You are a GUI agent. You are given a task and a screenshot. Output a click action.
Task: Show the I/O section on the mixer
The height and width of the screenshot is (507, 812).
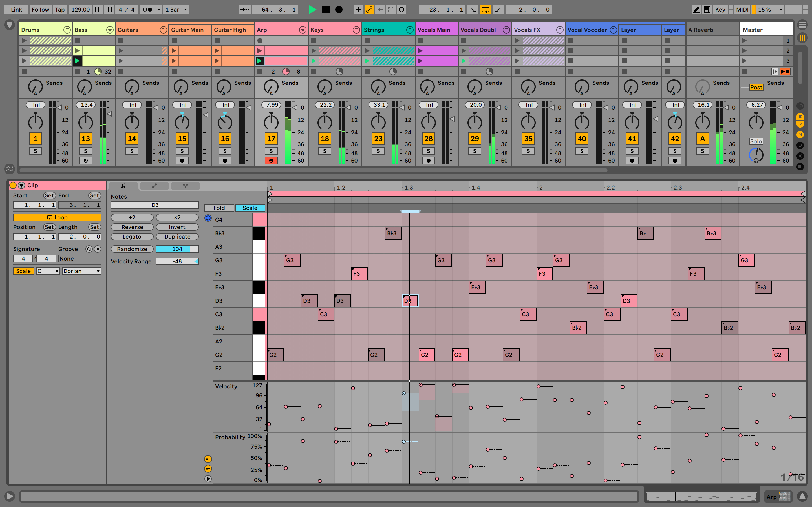(800, 106)
